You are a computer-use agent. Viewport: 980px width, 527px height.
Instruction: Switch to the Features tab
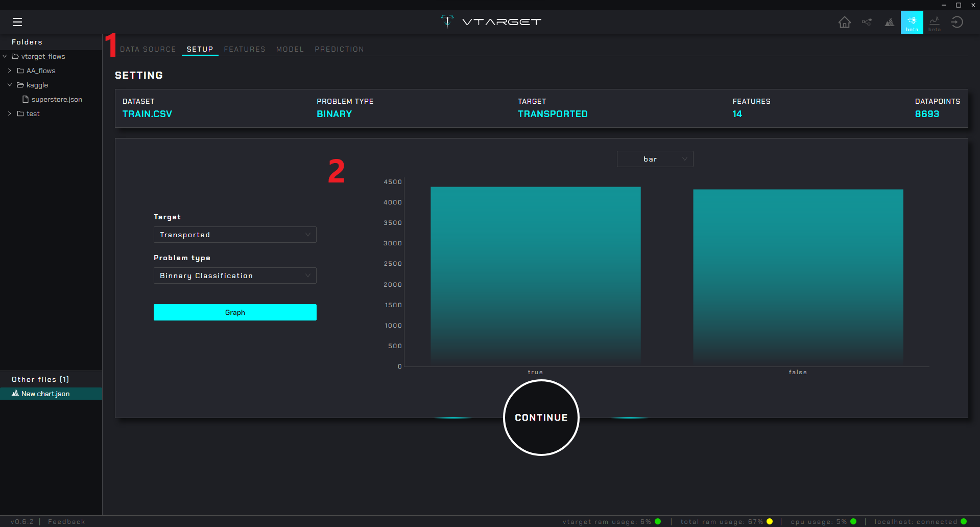(x=245, y=49)
